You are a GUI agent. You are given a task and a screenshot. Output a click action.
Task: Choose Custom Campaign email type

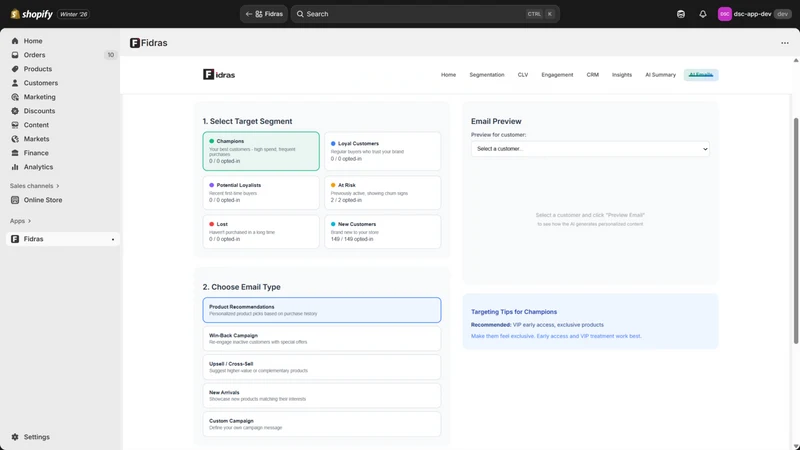pos(321,424)
